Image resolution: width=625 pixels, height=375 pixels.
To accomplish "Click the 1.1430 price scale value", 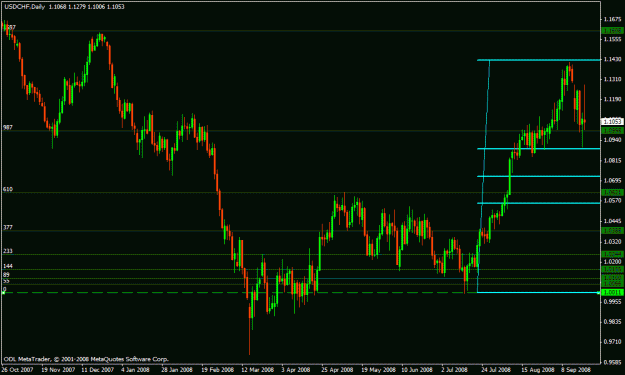I will pyautogui.click(x=612, y=59).
